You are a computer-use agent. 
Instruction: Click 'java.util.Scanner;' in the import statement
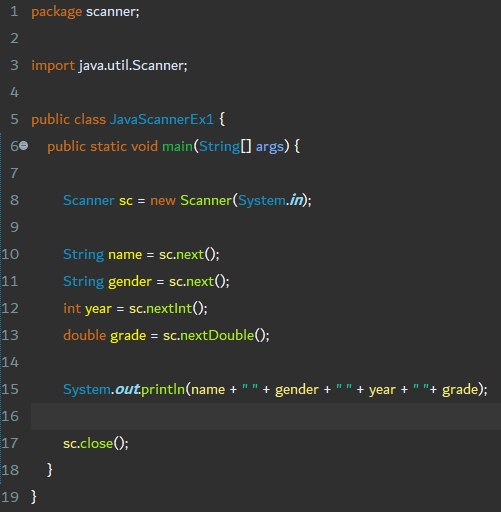(133, 65)
